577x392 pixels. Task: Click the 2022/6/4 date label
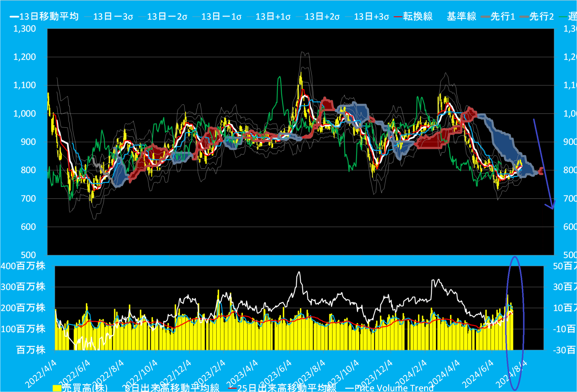point(74,374)
